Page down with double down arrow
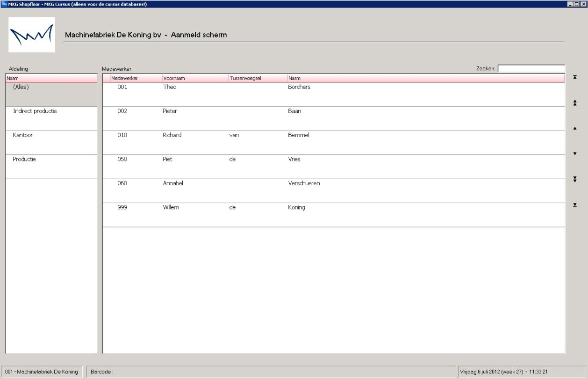Screen dimensions: 588x379 click(575, 179)
